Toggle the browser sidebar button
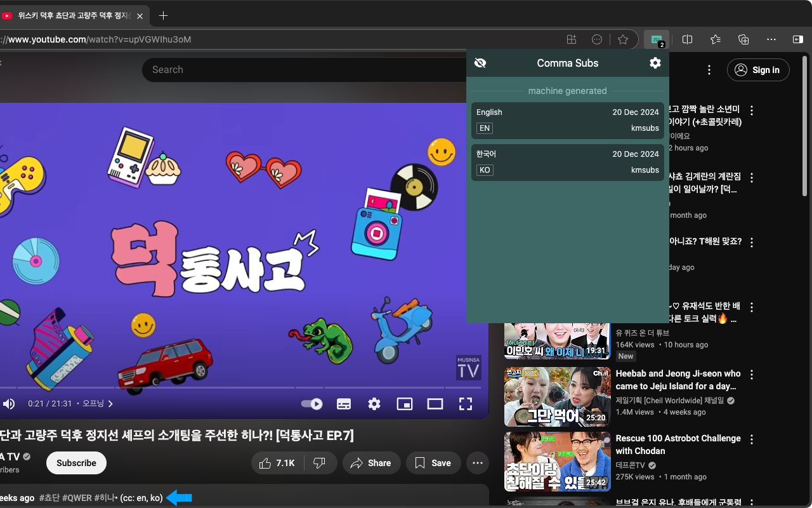Screen dimensions: 812x508 point(798,39)
